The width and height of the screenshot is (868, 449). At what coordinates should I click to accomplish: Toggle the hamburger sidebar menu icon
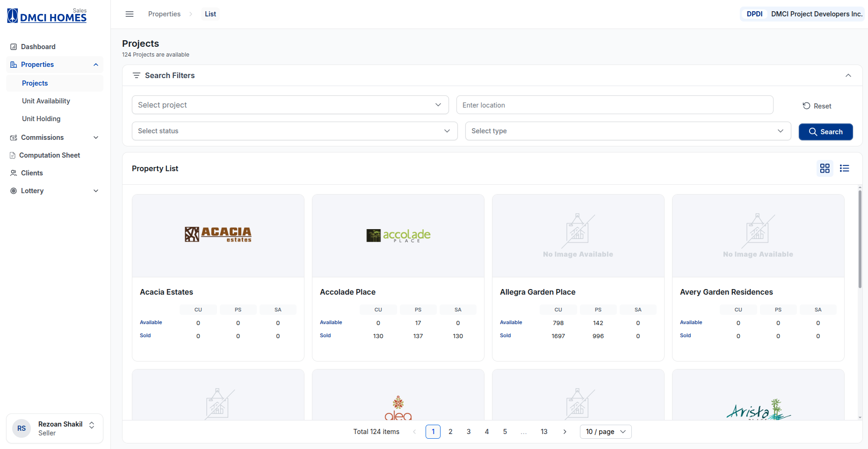tap(130, 14)
